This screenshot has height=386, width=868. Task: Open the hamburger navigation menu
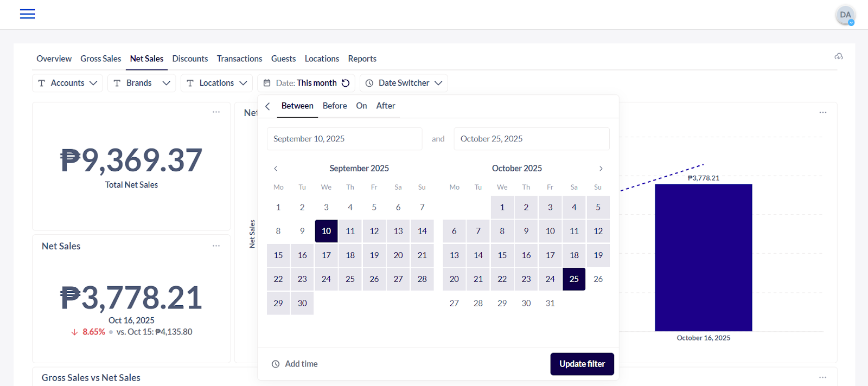coord(27,14)
